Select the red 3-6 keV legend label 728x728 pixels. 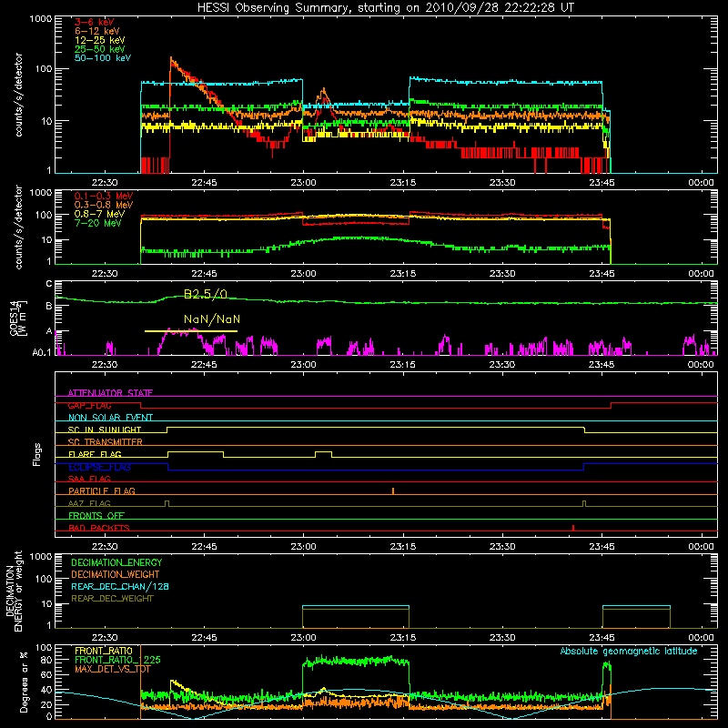(x=94, y=22)
